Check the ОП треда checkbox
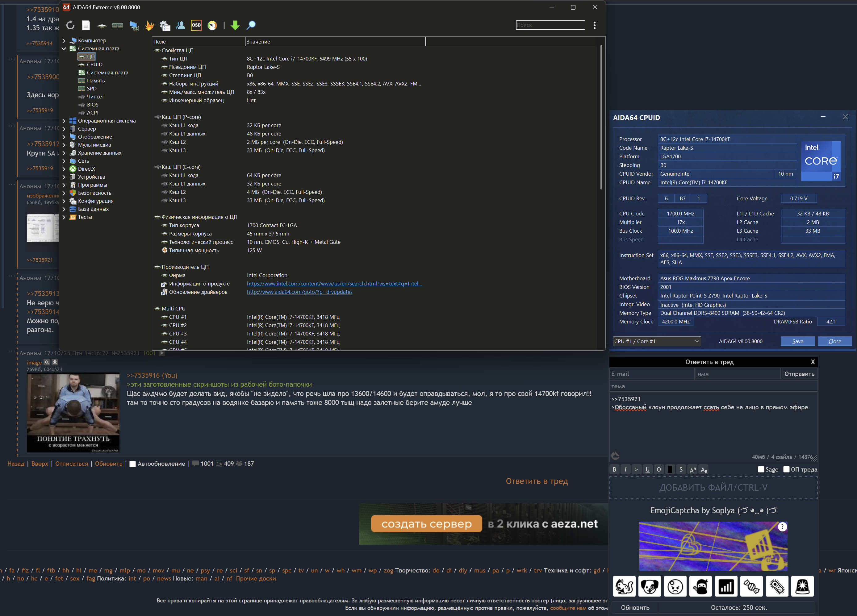Image resolution: width=857 pixels, height=616 pixels. (x=786, y=469)
